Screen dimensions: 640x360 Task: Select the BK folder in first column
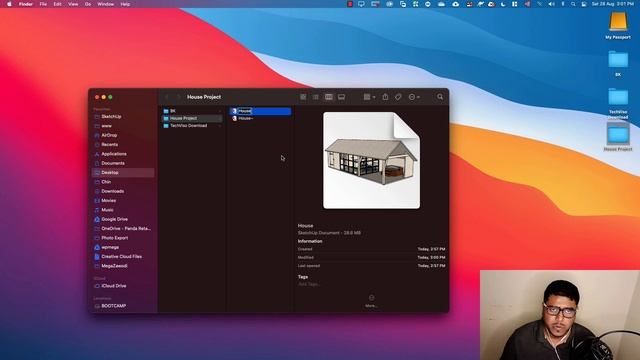192,111
